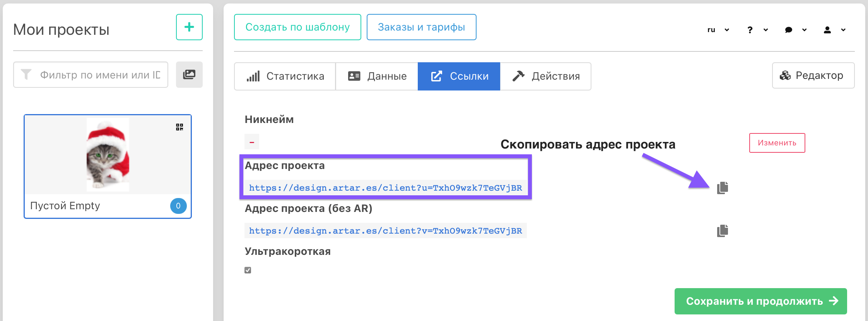
Task: Open the user account dropdown
Action: (835, 30)
